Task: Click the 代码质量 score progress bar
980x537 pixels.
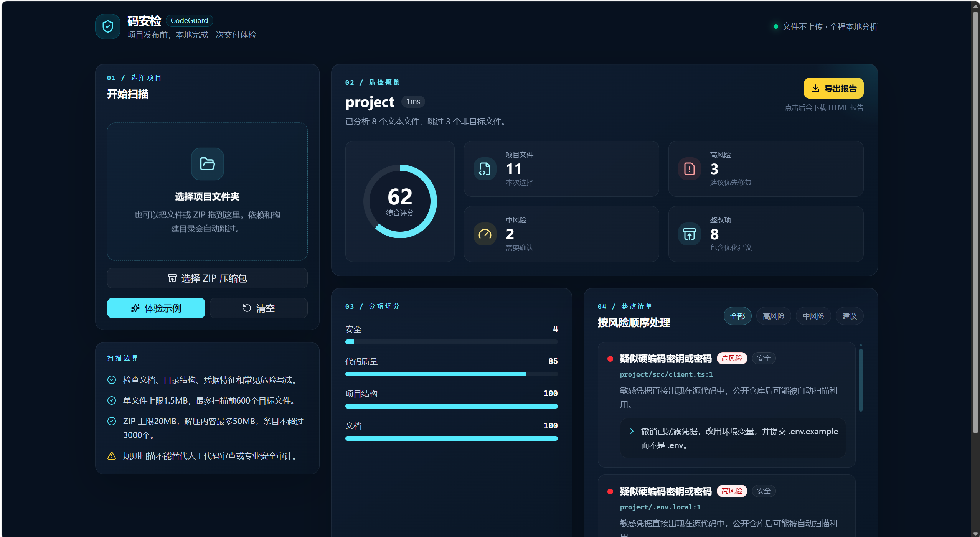Action: (x=451, y=374)
